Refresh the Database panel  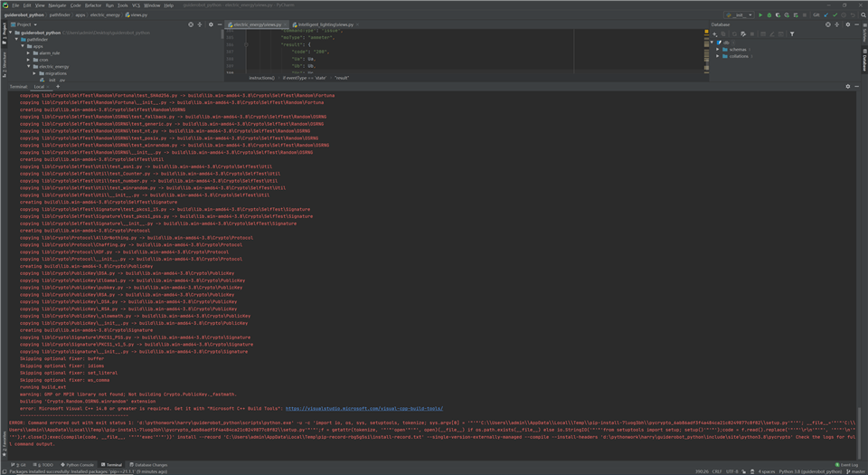[x=734, y=34]
